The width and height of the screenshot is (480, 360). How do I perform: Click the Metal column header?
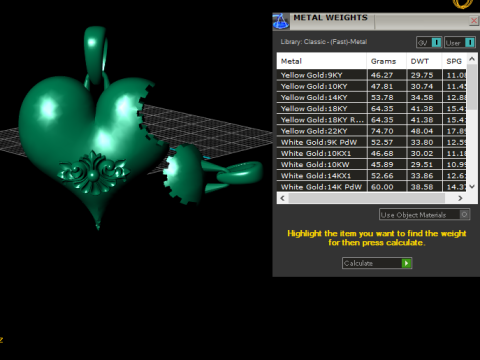point(321,61)
